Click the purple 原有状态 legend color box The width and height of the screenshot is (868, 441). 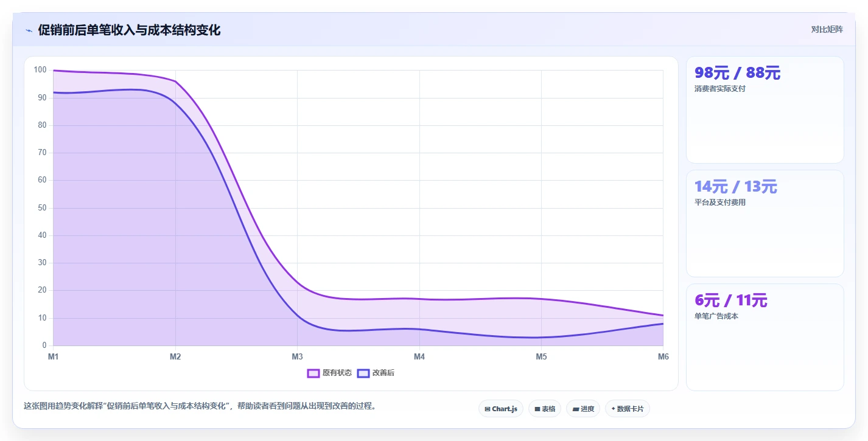point(313,373)
